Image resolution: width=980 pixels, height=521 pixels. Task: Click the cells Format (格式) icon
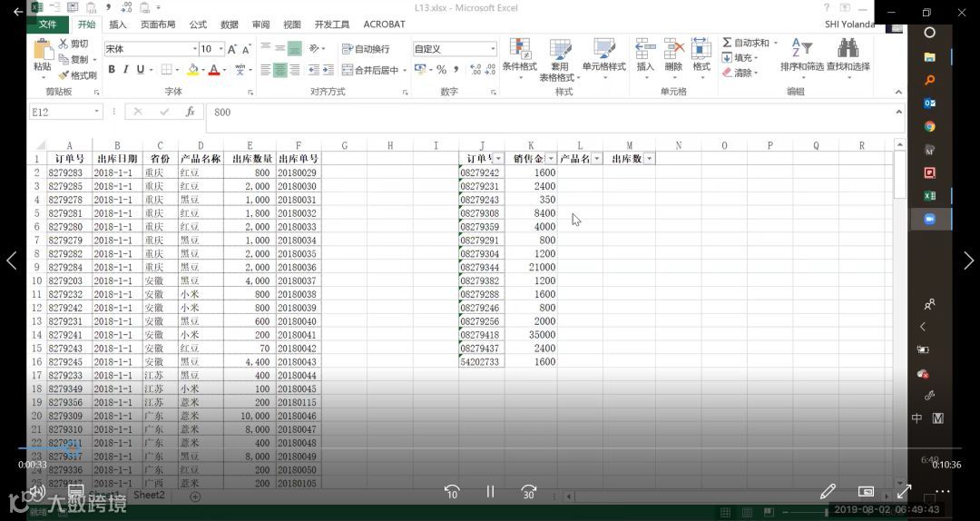[x=701, y=49]
